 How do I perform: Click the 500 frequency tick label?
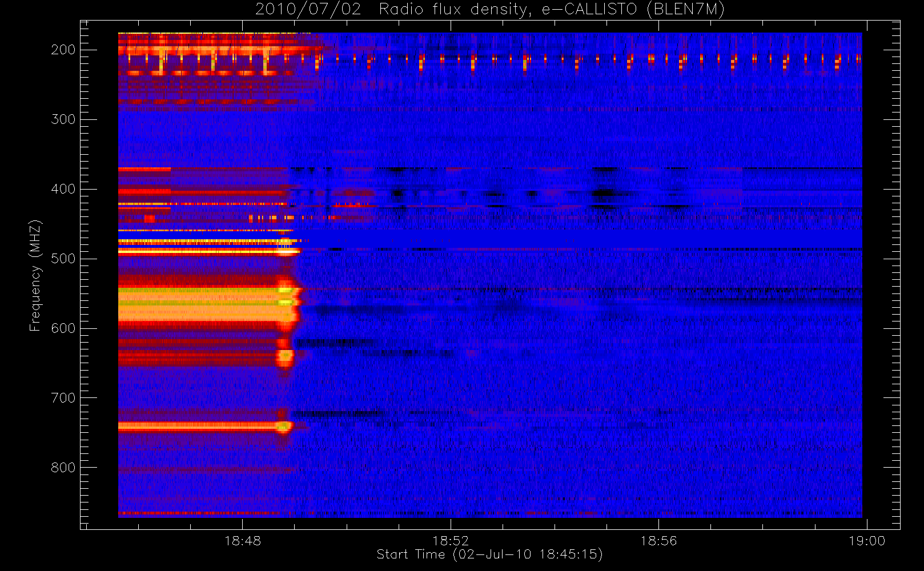click(x=63, y=259)
